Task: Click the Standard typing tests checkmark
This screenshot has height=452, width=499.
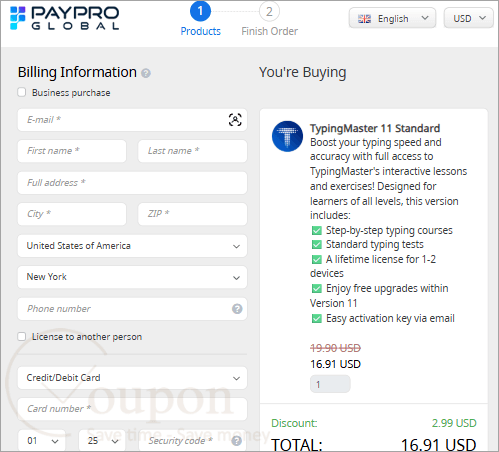Action: coord(317,245)
